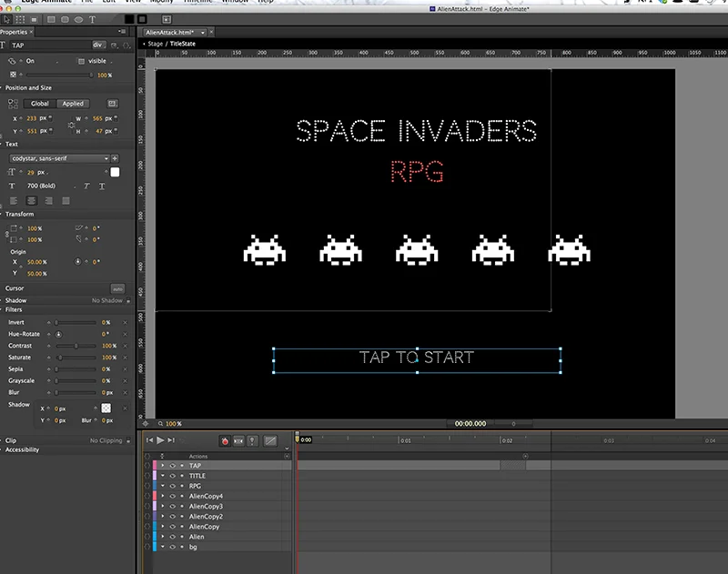Open the element Actions curly-brace icon

(x=126, y=45)
